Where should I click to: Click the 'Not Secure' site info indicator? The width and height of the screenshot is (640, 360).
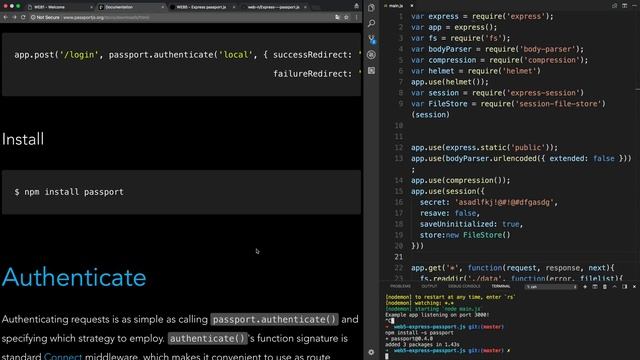(45, 18)
